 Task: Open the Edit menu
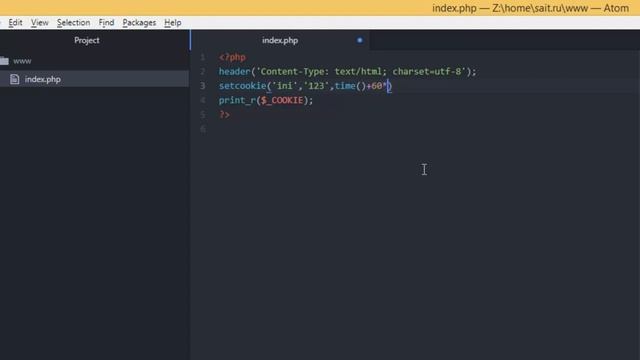click(15, 23)
